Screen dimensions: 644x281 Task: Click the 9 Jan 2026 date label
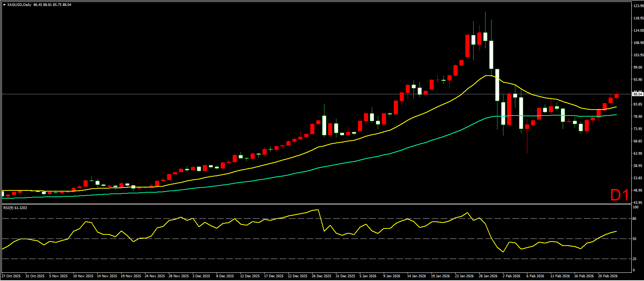[x=392, y=276]
